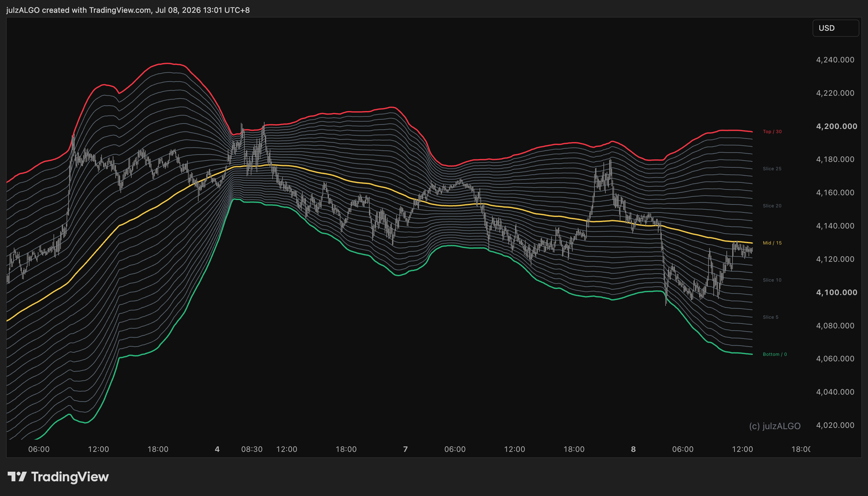Click the 4,120.000 price axis label
This screenshot has width=868, height=496.
click(x=835, y=259)
